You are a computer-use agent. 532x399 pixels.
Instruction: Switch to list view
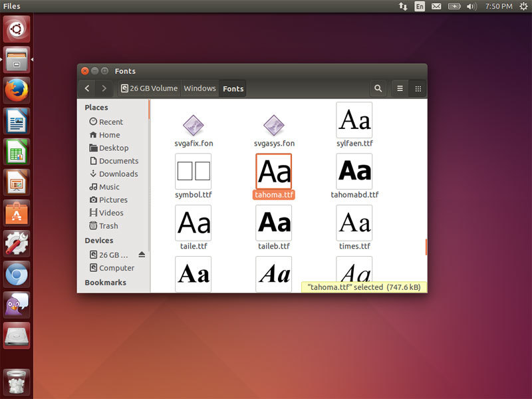click(x=400, y=88)
